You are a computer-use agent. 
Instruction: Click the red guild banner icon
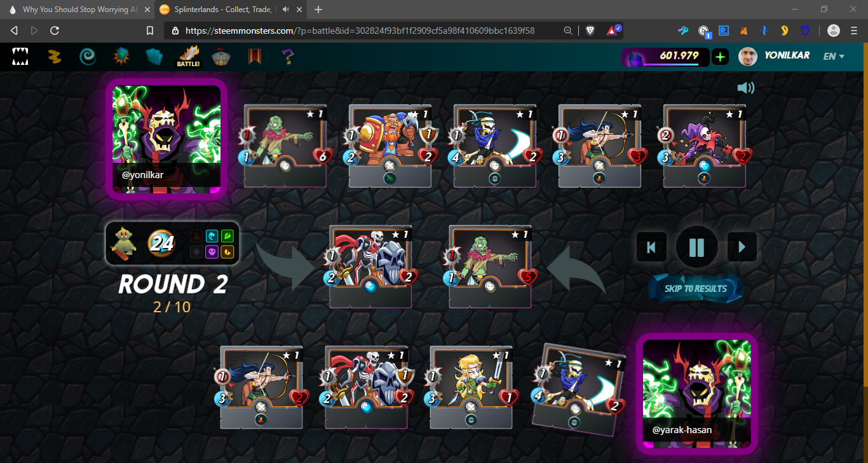[255, 57]
